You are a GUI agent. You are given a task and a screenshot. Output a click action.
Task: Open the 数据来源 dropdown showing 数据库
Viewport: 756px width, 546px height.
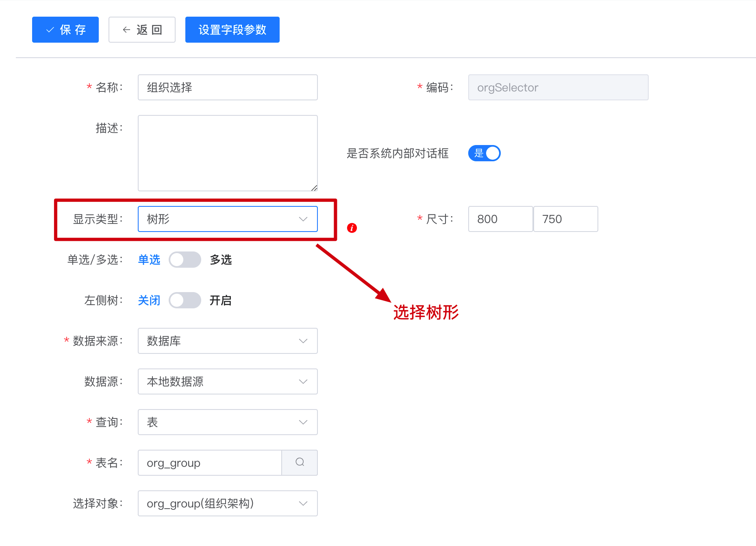point(228,341)
